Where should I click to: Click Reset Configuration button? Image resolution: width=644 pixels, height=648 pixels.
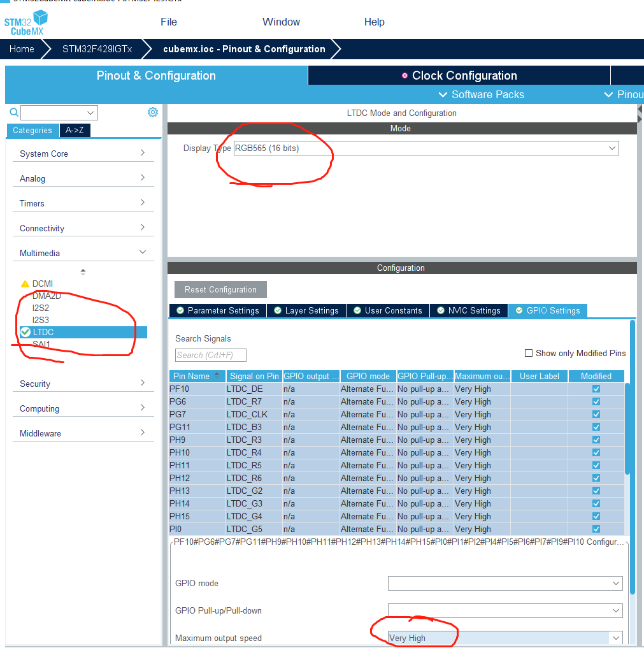pos(220,290)
